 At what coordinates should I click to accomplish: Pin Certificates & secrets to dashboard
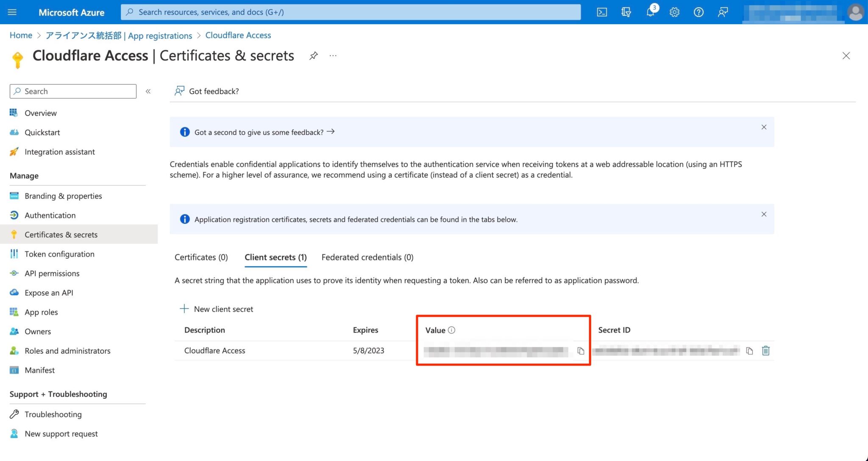pos(313,56)
